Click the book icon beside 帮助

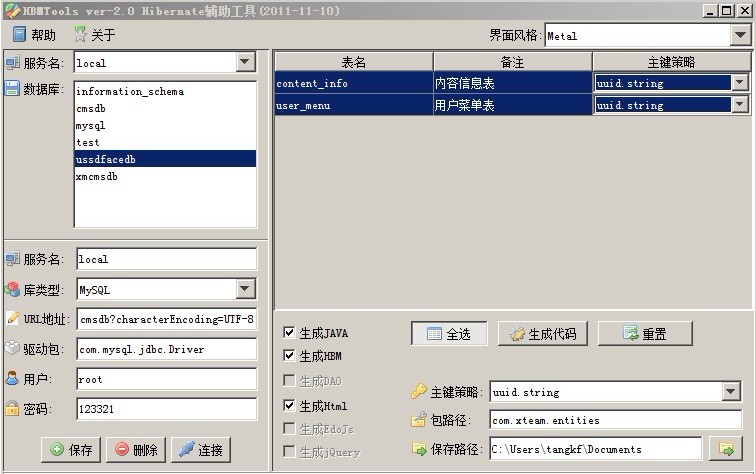19,34
